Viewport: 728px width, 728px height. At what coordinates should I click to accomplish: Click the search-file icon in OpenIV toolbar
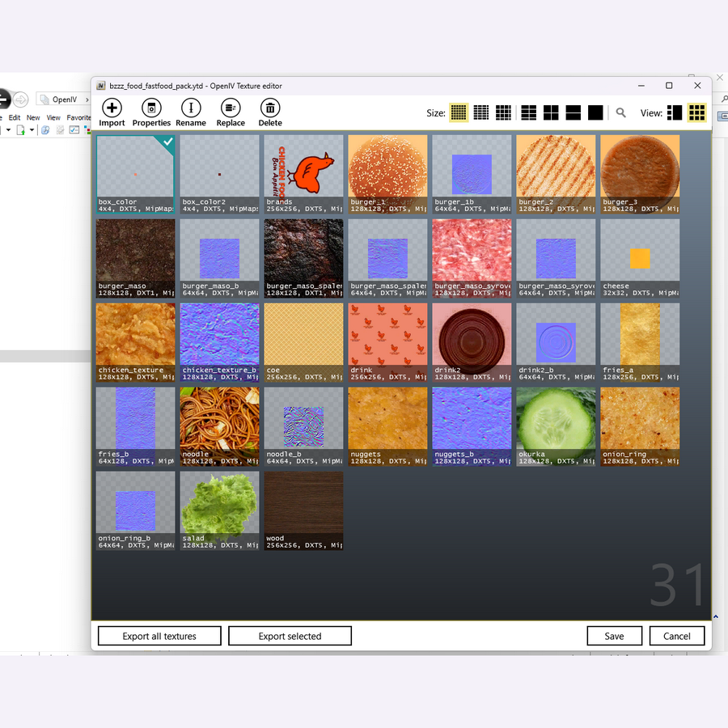click(x=45, y=130)
